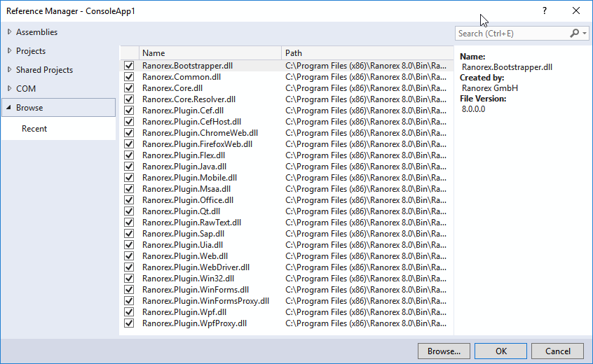593x364 pixels.
Task: Uncheck Ranorex.Plugin.Qt.dll checkbox
Action: click(129, 211)
